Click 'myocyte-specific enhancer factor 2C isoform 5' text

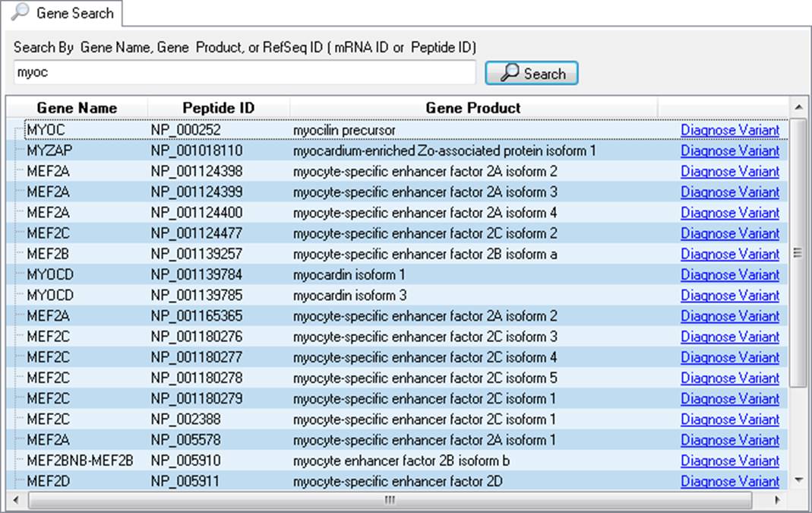click(x=425, y=378)
